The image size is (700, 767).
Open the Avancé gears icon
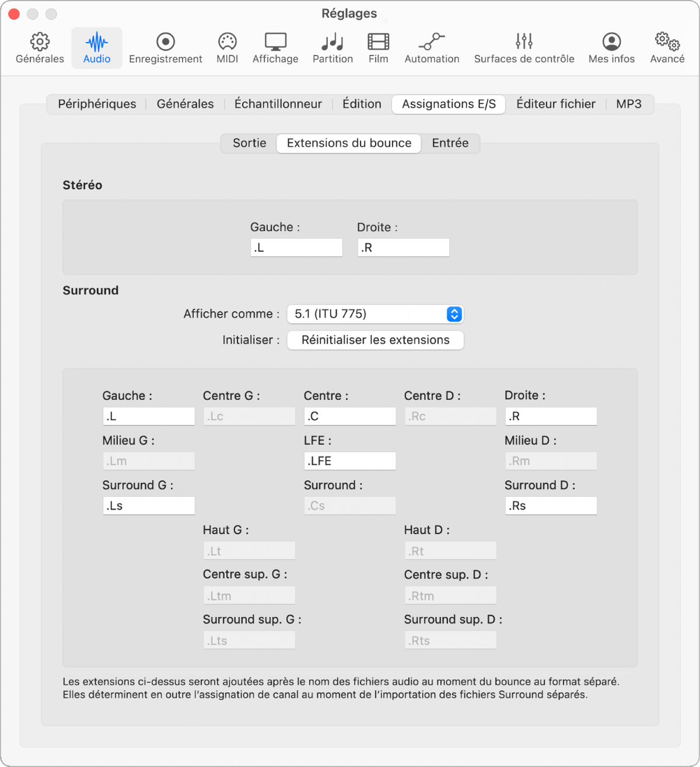(x=667, y=41)
